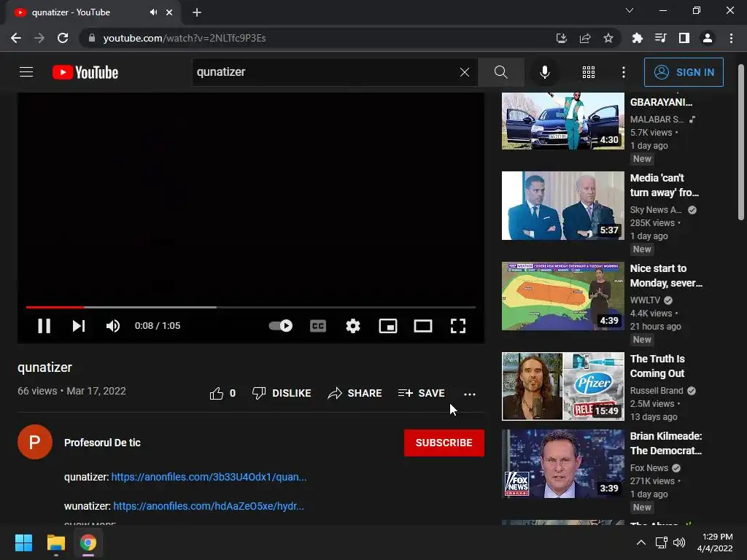Switch to theater mode
This screenshot has width=747, height=560.
pyautogui.click(x=423, y=326)
